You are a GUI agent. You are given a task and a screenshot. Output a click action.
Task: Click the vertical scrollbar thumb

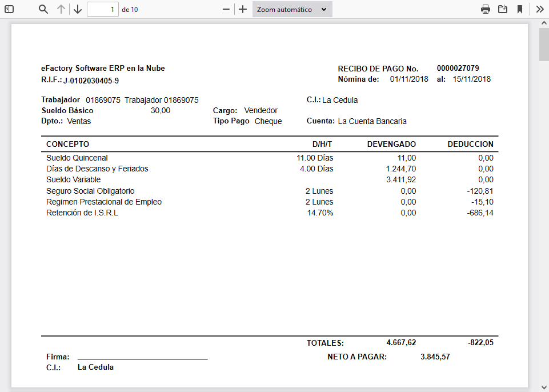542,44
